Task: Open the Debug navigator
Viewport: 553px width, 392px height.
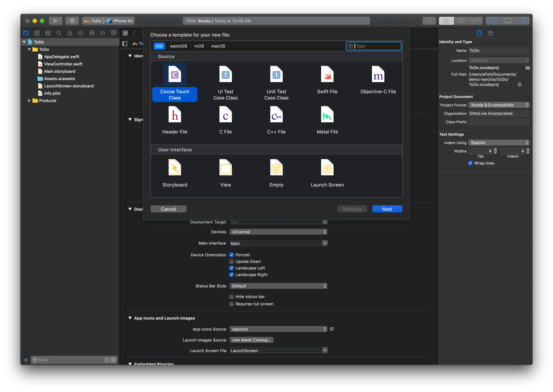Action: pos(92,33)
